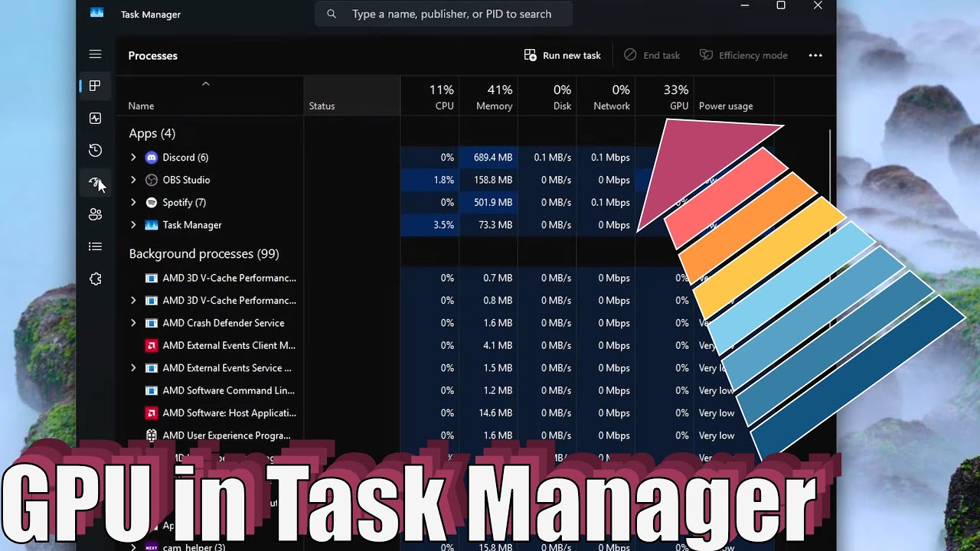This screenshot has width=980, height=551.
Task: Click the Spotify app icon
Action: (152, 203)
